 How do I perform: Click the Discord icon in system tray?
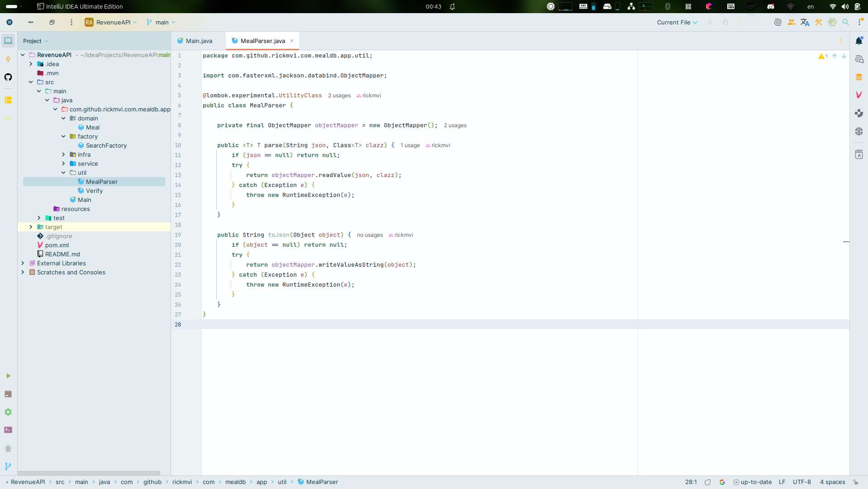[x=771, y=6]
